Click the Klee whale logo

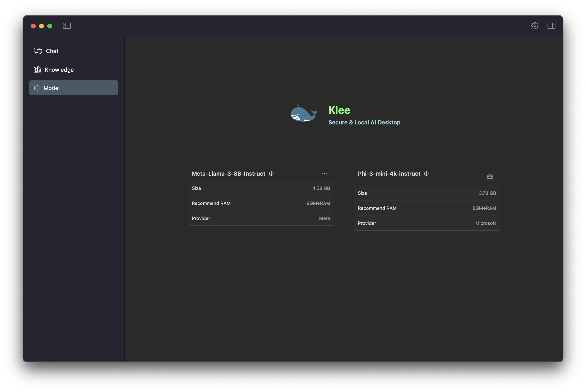tap(303, 114)
